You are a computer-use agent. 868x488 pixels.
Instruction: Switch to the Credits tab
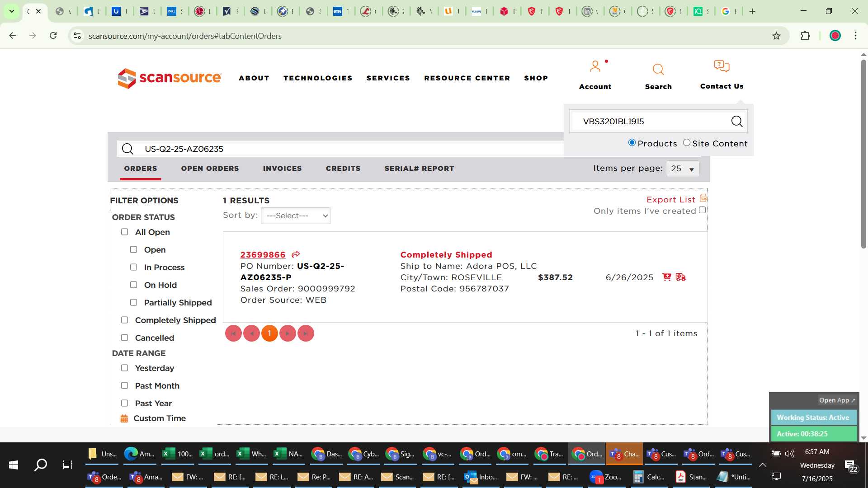tap(343, 169)
